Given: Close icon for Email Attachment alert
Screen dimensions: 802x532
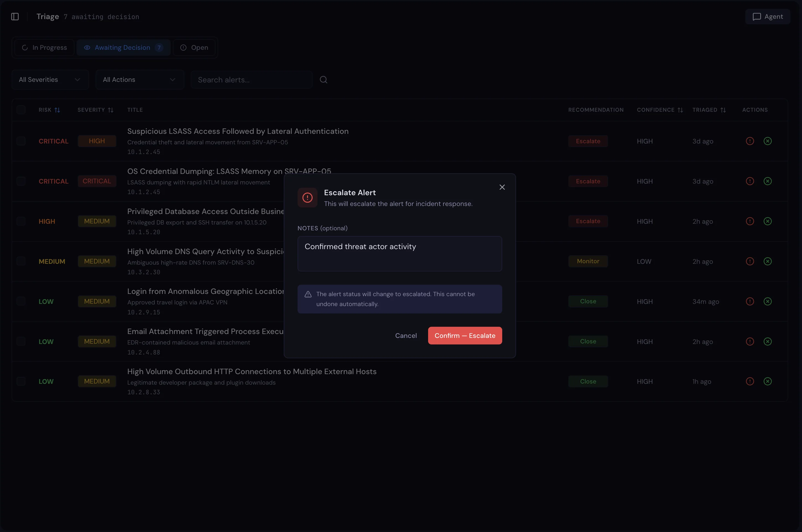Looking at the screenshot, I should point(767,341).
